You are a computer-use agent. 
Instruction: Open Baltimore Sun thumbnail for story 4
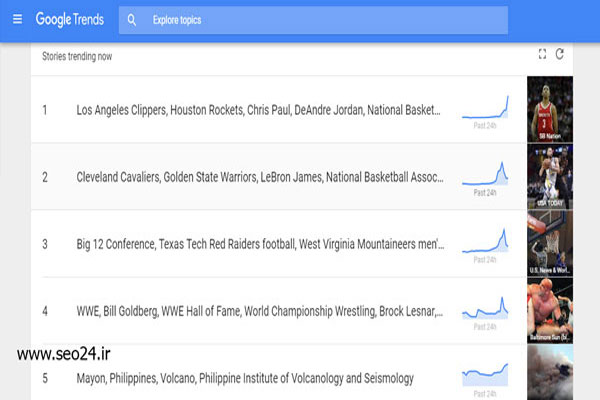(550, 310)
